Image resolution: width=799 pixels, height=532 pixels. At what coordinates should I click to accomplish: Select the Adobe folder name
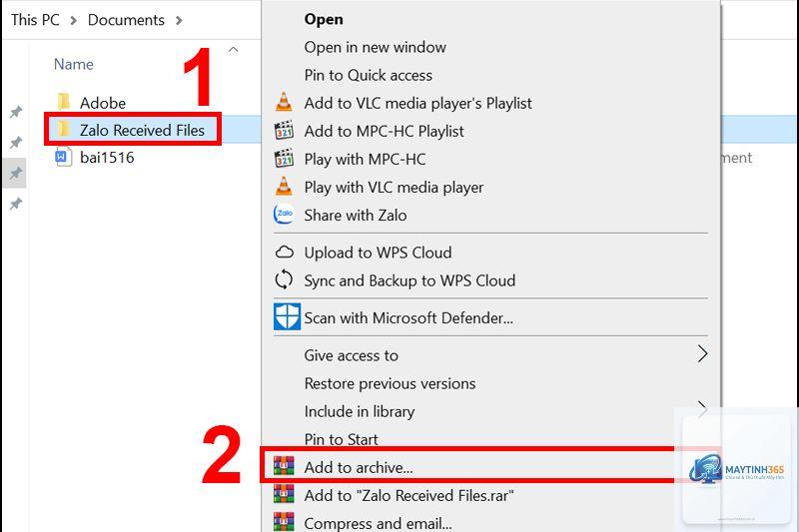[103, 103]
